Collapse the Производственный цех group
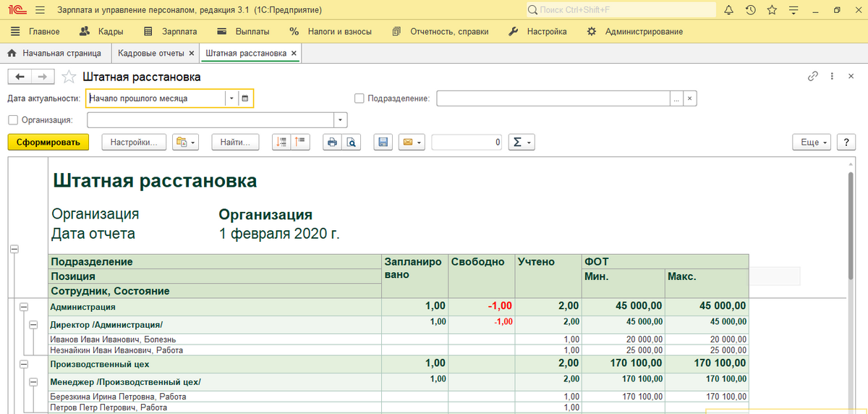868x414 pixels. tap(23, 364)
